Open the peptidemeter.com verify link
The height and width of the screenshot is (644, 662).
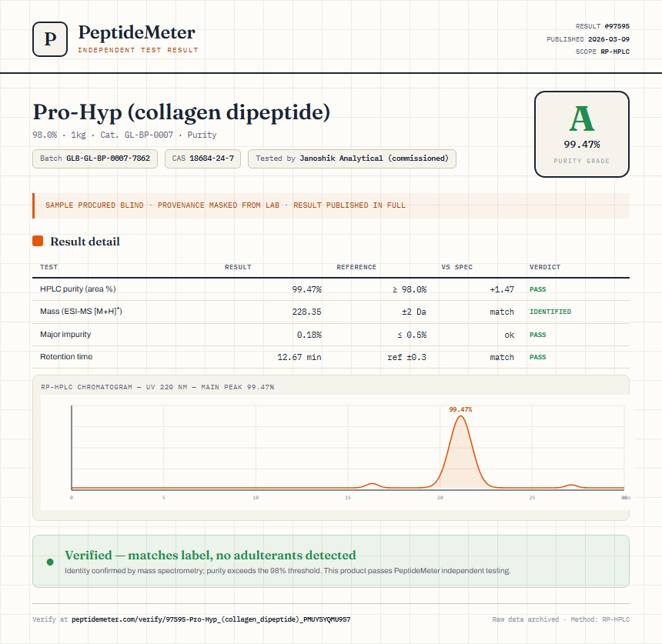pos(211,619)
